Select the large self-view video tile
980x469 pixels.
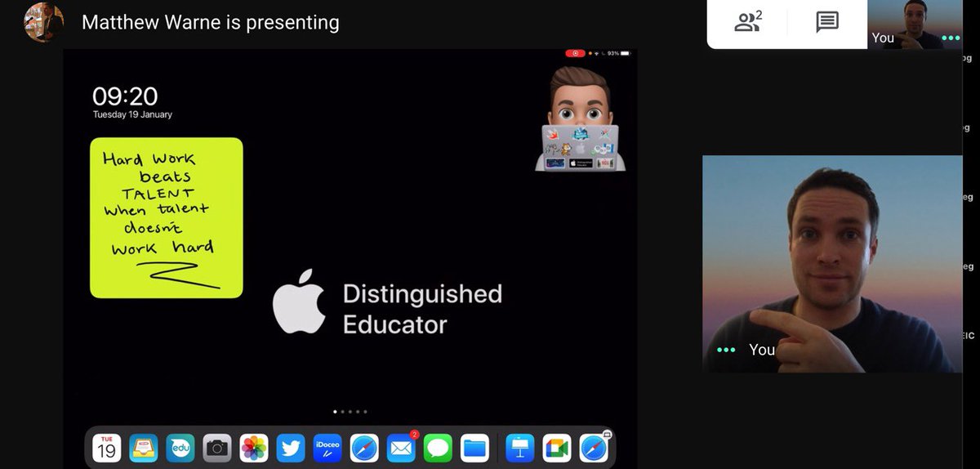click(832, 264)
